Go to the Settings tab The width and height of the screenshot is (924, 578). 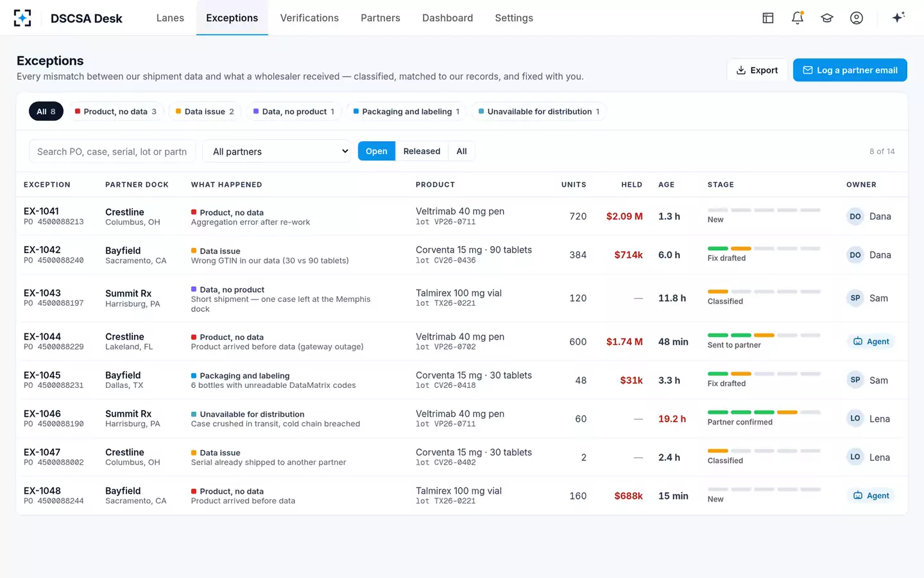coord(514,18)
